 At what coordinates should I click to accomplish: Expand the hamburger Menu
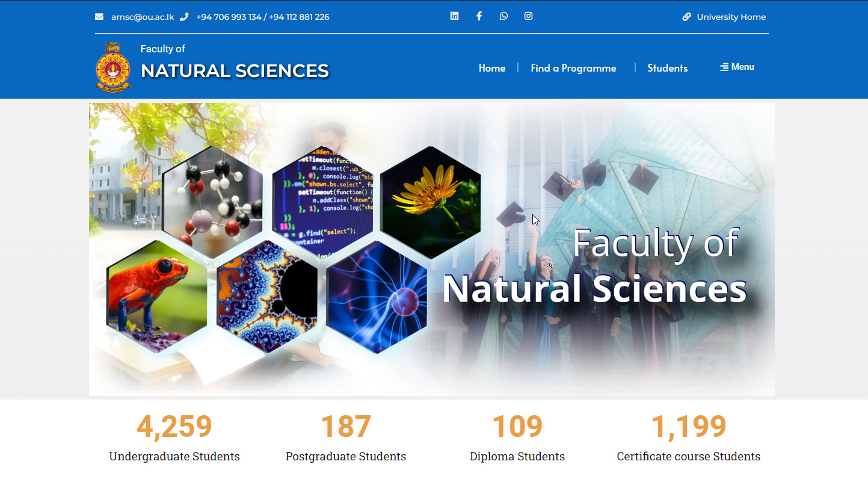coord(737,67)
